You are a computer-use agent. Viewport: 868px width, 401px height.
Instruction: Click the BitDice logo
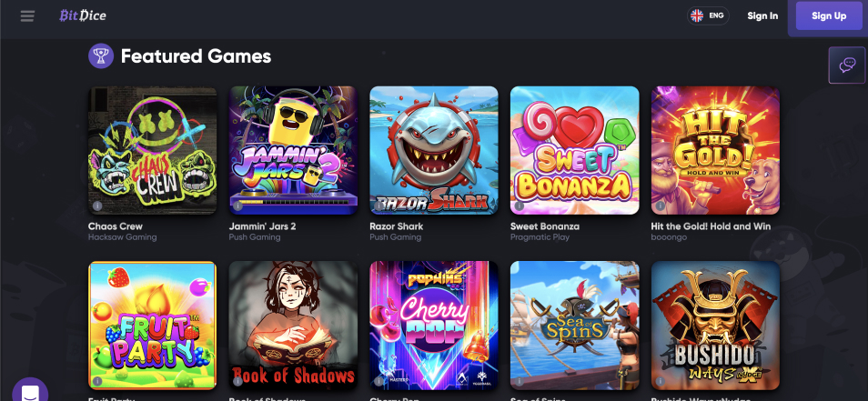click(x=83, y=15)
